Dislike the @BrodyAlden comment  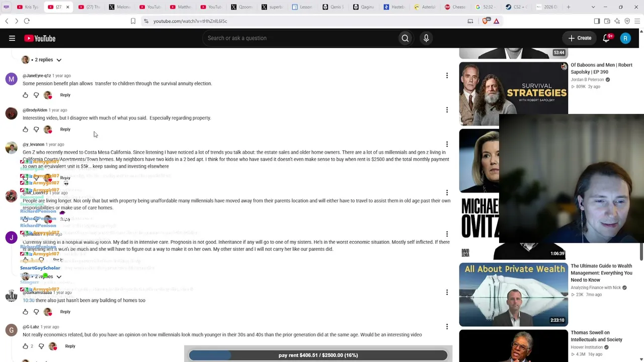pos(36,129)
